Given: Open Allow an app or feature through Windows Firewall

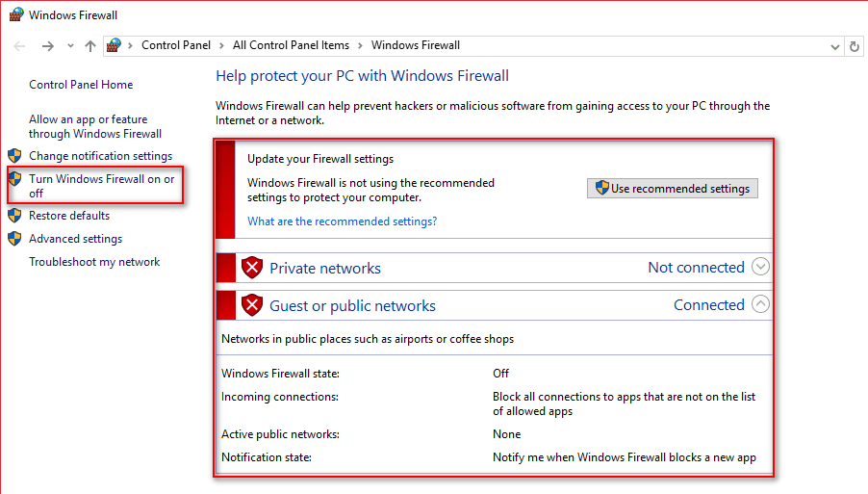Looking at the screenshot, I should click(x=95, y=126).
